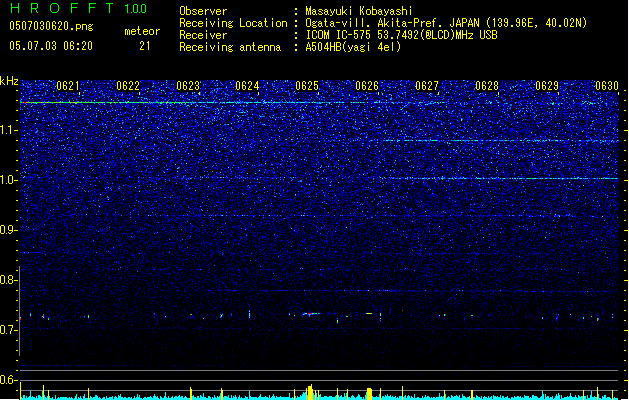The image size is (629, 400).
Task: Click the 0.9 frequency axis label
Action: [x=8, y=230]
